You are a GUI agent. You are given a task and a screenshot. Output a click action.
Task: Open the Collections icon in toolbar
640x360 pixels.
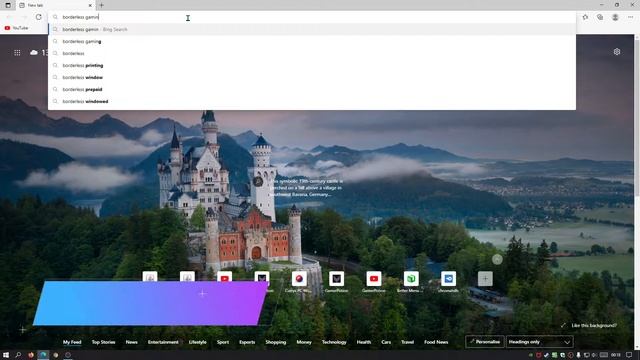tap(600, 17)
